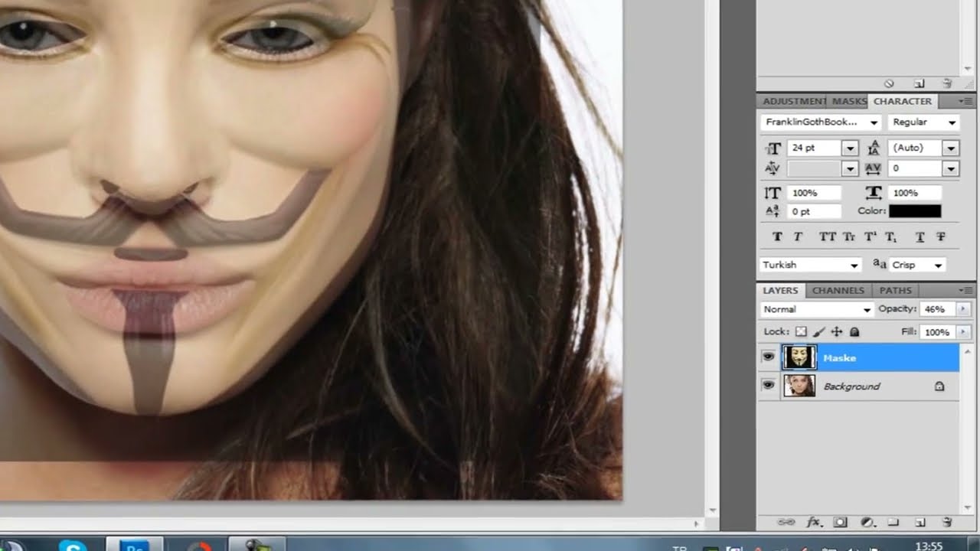Click the Background layer lock icon
This screenshot has height=551, width=980.
pyautogui.click(x=939, y=386)
